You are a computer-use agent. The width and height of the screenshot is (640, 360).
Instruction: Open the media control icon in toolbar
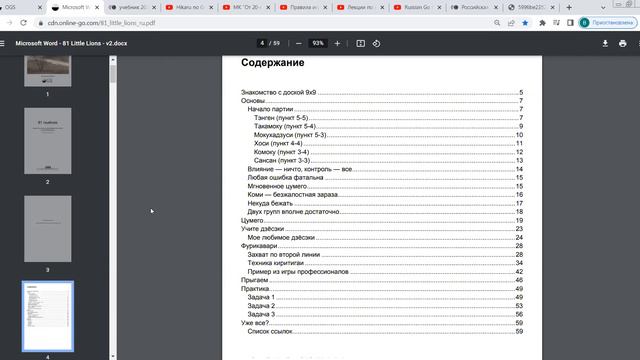(556, 23)
